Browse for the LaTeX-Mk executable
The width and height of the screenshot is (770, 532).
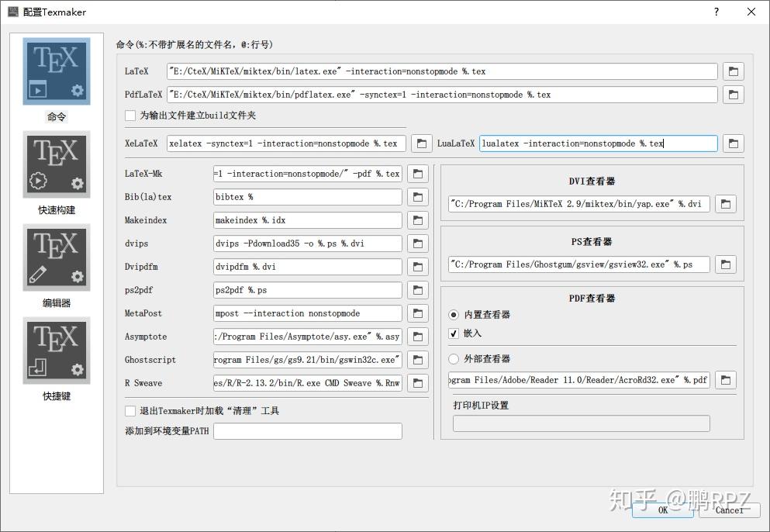pyautogui.click(x=418, y=174)
